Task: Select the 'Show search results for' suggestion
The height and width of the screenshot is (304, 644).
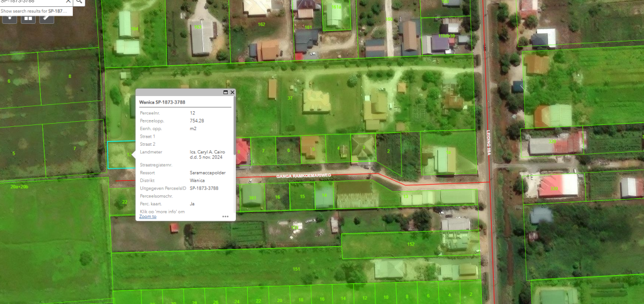Action: (x=35, y=11)
